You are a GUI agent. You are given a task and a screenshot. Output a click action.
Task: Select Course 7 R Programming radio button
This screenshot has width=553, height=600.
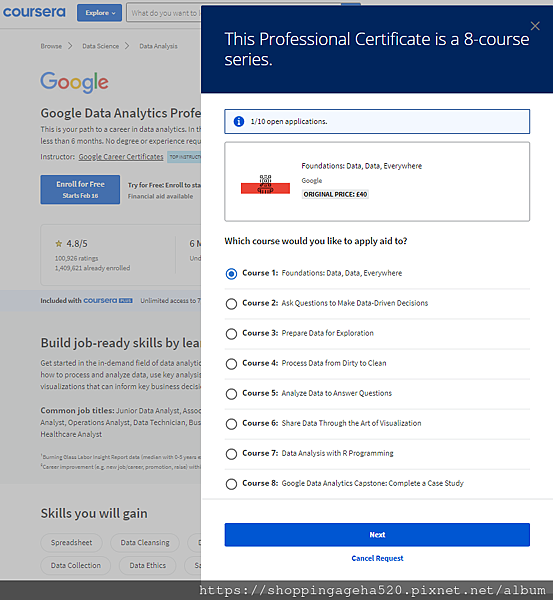[x=231, y=454]
